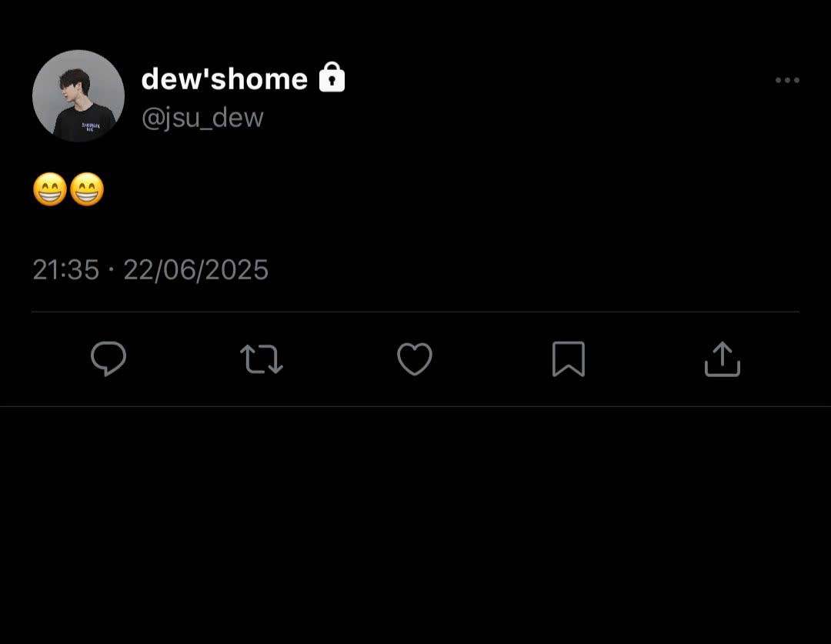Select the bookmark flag icon
The height and width of the screenshot is (644, 831).
pyautogui.click(x=568, y=359)
